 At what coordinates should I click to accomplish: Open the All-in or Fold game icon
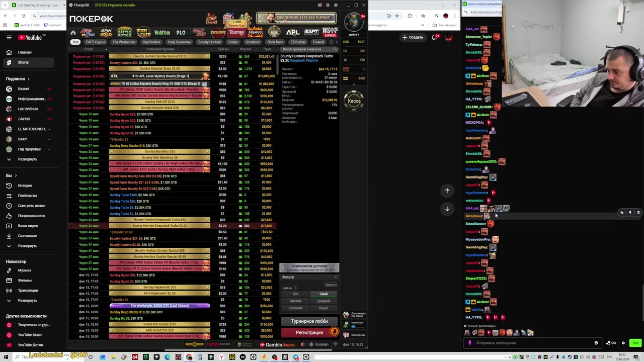coord(88,33)
